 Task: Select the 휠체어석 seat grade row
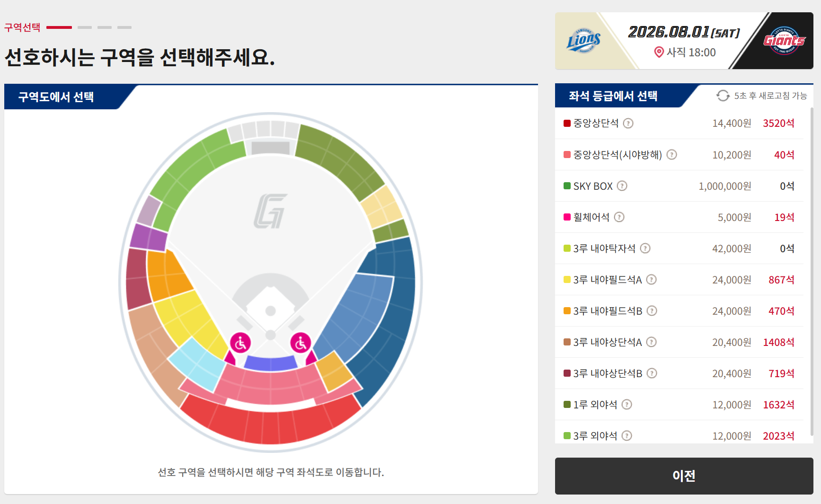(x=679, y=217)
